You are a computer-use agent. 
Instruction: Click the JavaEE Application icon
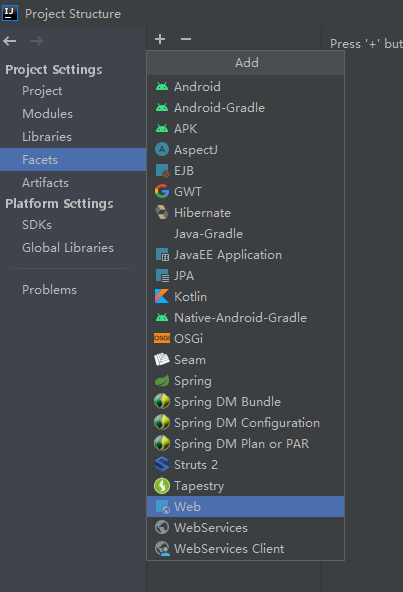(162, 255)
